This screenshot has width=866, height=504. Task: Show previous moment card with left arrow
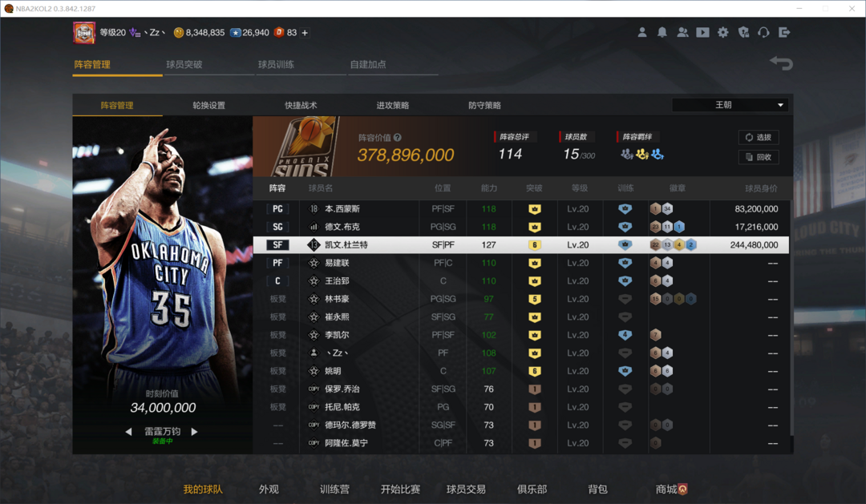128,432
